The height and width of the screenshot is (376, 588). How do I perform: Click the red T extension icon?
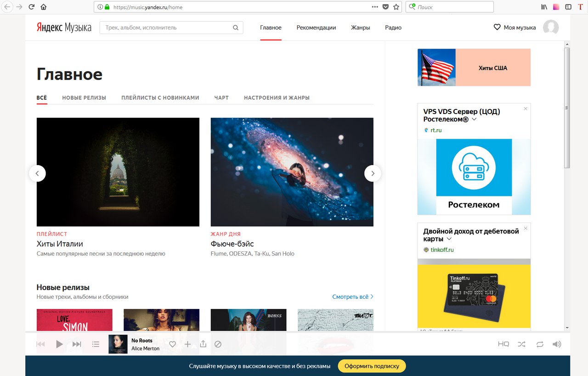tap(580, 7)
